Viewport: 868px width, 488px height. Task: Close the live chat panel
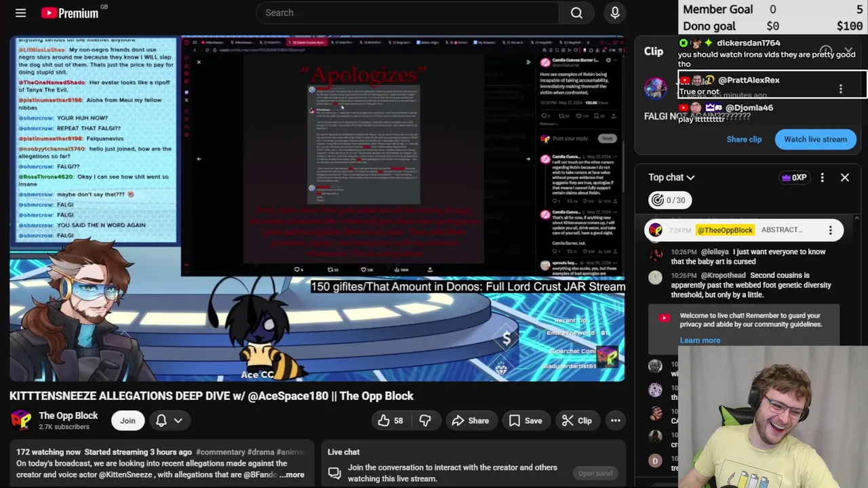pos(845,178)
